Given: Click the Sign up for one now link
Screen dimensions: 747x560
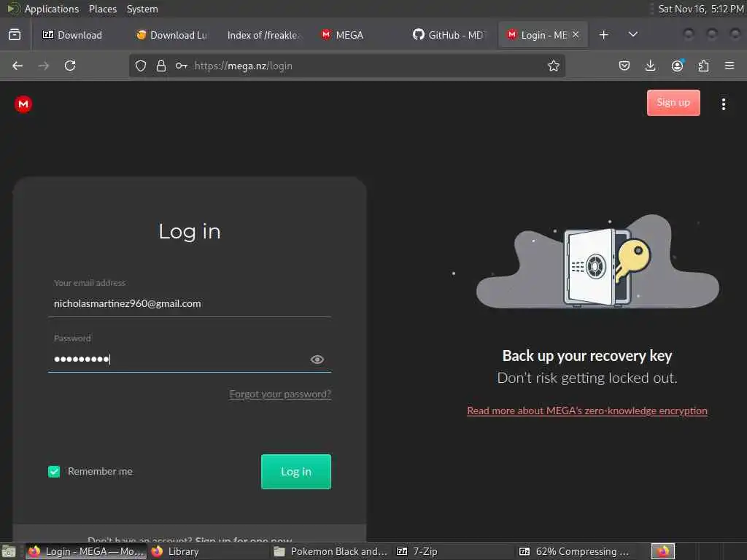Looking at the screenshot, I should [x=244, y=540].
